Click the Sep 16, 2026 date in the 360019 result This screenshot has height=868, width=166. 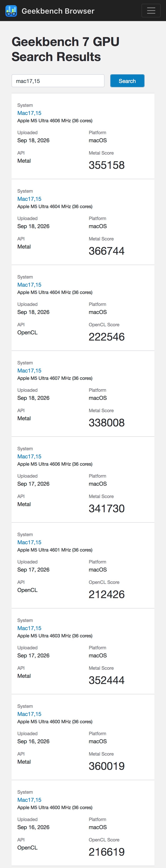33,741
